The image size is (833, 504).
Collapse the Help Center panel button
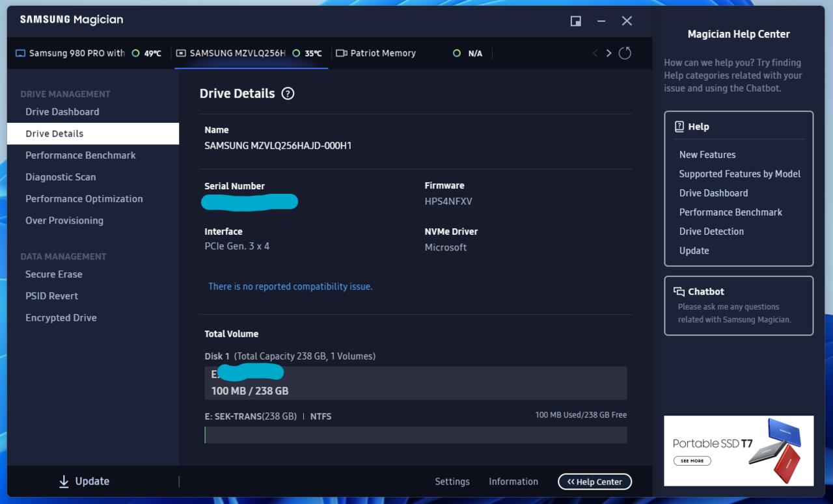pyautogui.click(x=595, y=482)
